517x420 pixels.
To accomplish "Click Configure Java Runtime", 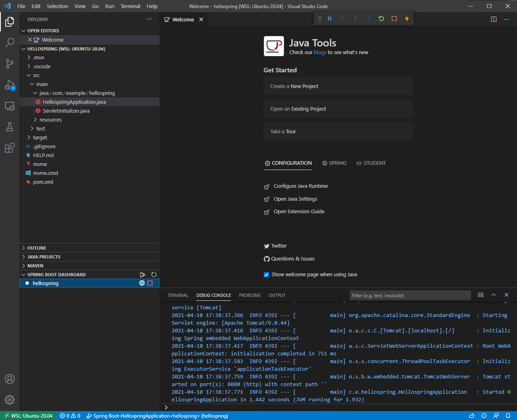I will pos(301,186).
